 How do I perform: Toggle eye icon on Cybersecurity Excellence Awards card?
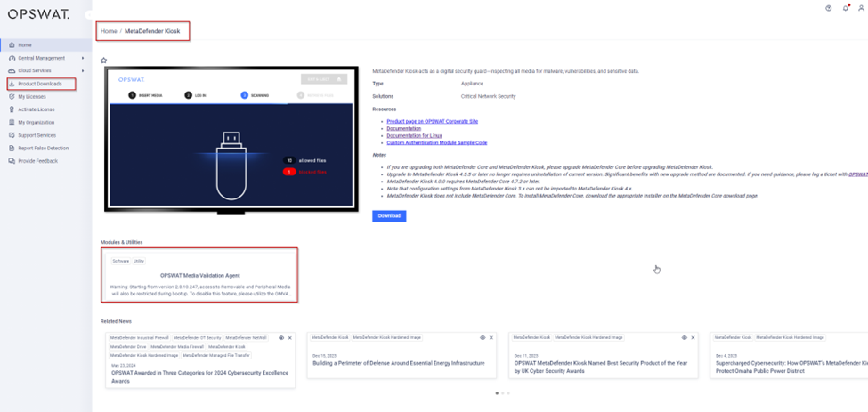point(281,337)
